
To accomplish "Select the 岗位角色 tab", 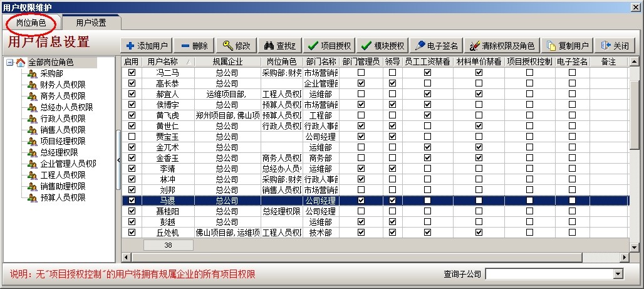I will (31, 23).
